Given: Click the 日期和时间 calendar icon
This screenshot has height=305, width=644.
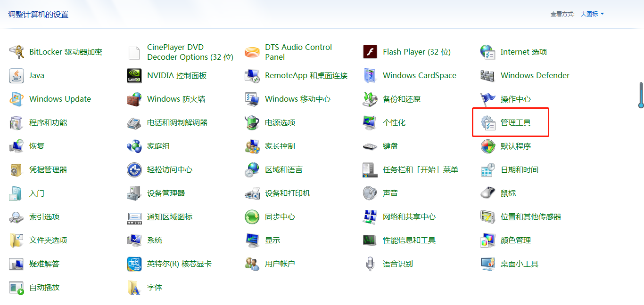Looking at the screenshot, I should click(x=488, y=169).
